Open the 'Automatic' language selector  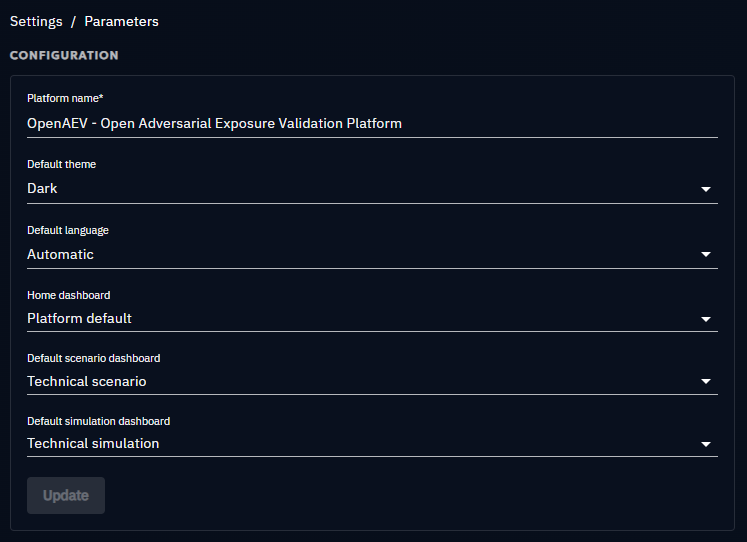(372, 254)
